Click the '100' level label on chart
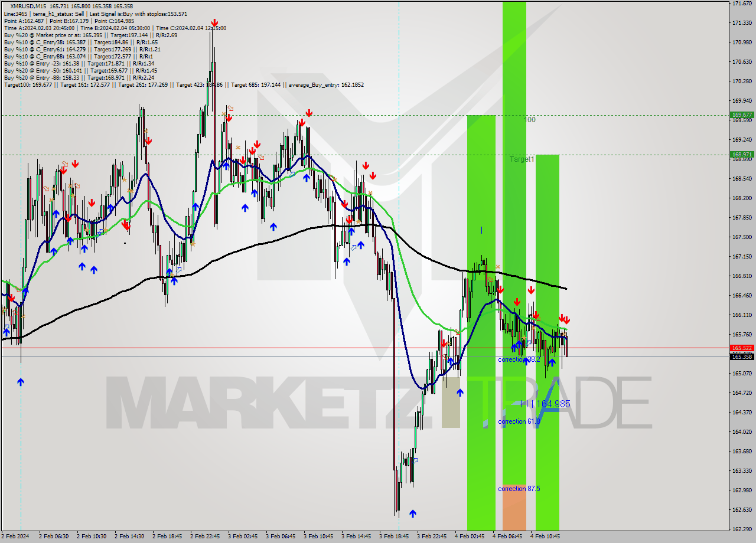 click(530, 120)
